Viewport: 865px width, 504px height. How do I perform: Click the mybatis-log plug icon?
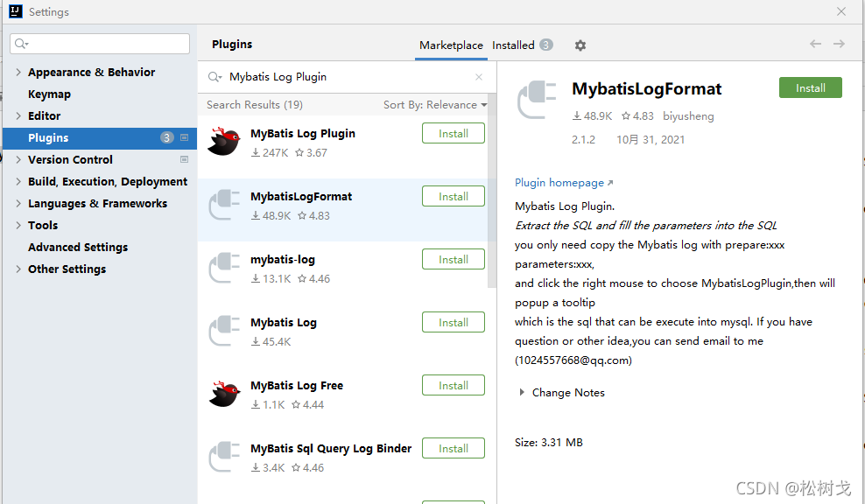(224, 268)
